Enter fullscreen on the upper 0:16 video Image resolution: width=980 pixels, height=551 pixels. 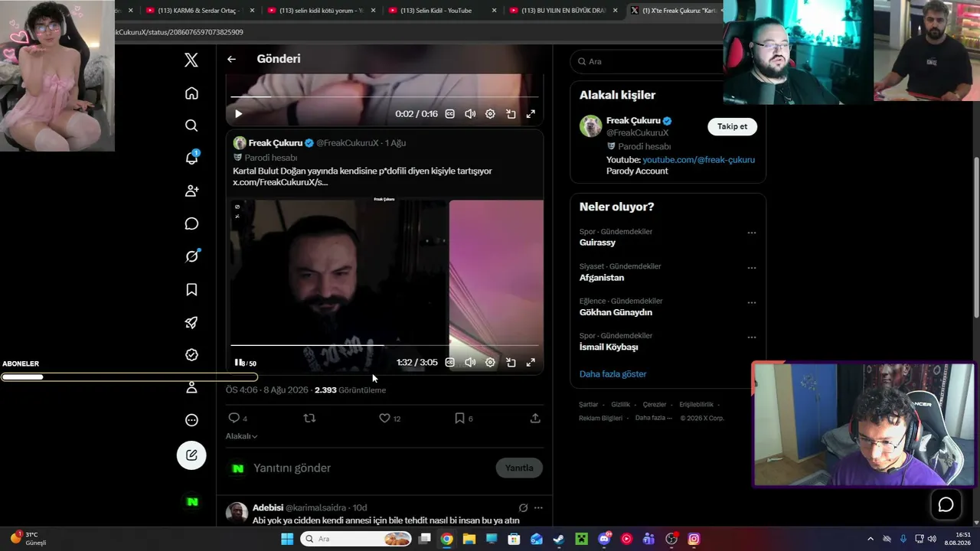click(x=531, y=114)
